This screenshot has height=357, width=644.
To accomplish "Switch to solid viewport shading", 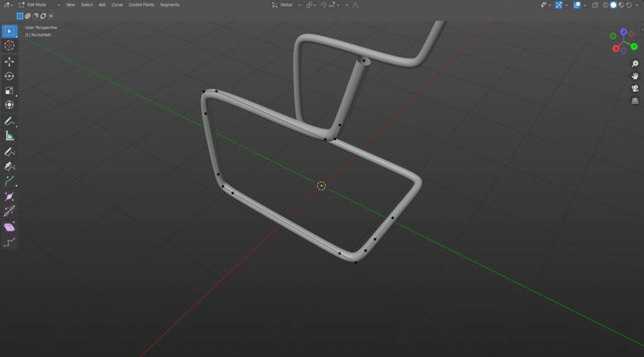I will coord(614,5).
